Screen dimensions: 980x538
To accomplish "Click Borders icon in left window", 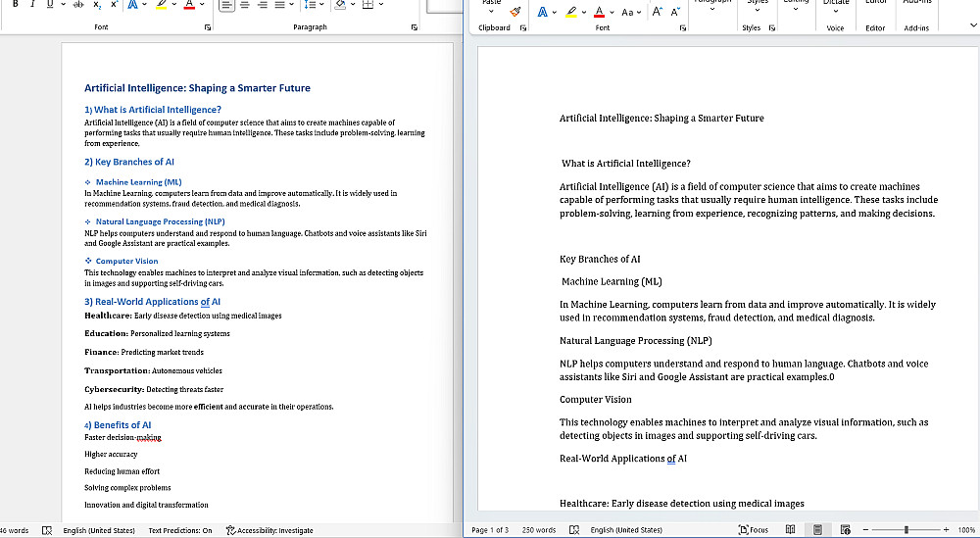I will pyautogui.click(x=368, y=4).
